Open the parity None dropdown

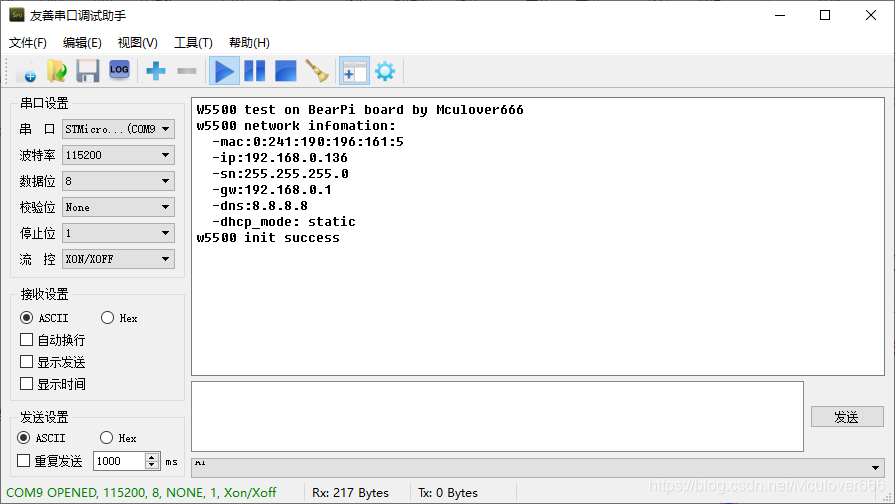(118, 207)
